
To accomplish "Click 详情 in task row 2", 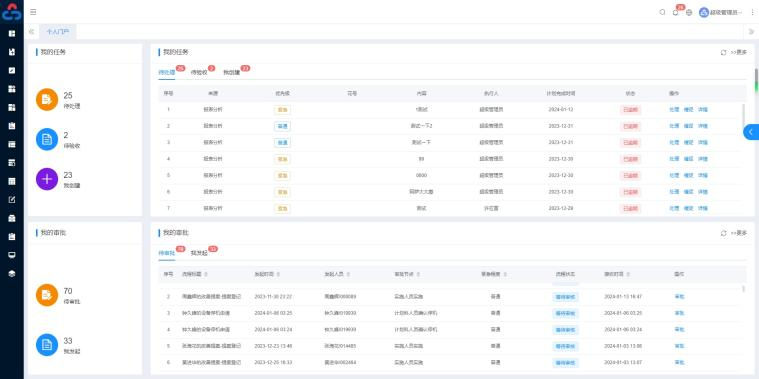I will click(703, 126).
